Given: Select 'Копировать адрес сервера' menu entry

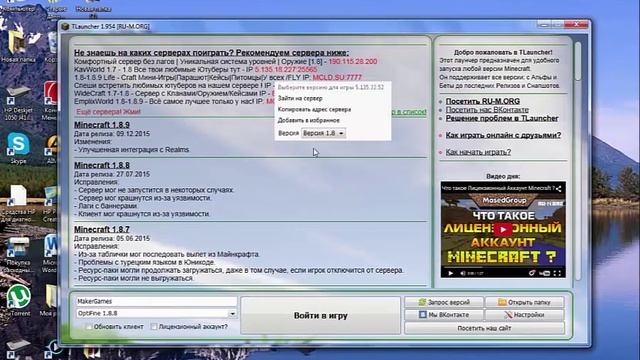Looking at the screenshot, I should pyautogui.click(x=314, y=109).
